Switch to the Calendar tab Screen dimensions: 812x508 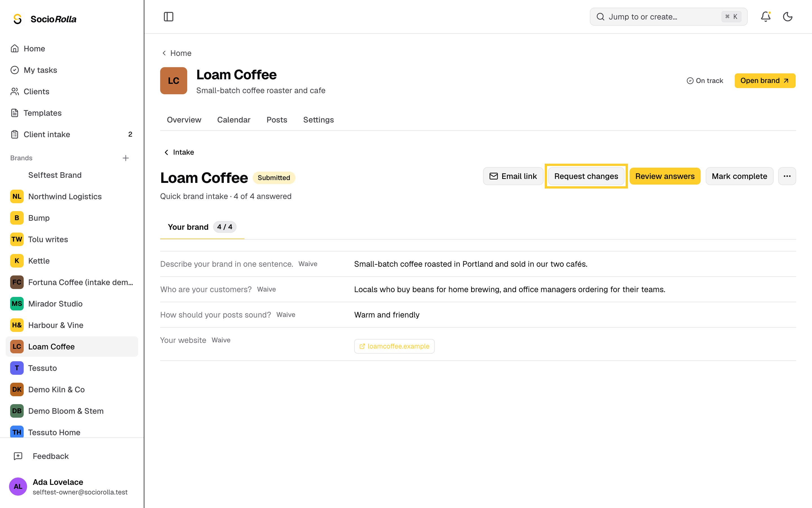pos(233,120)
